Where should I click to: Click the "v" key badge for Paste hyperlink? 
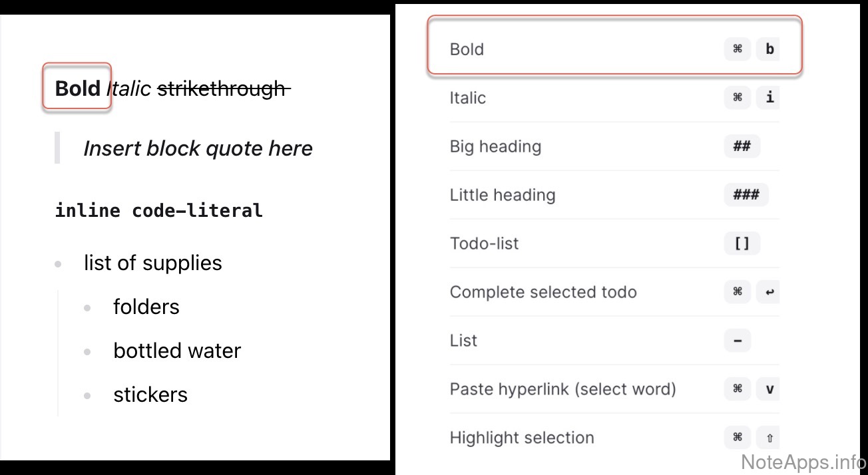point(769,389)
